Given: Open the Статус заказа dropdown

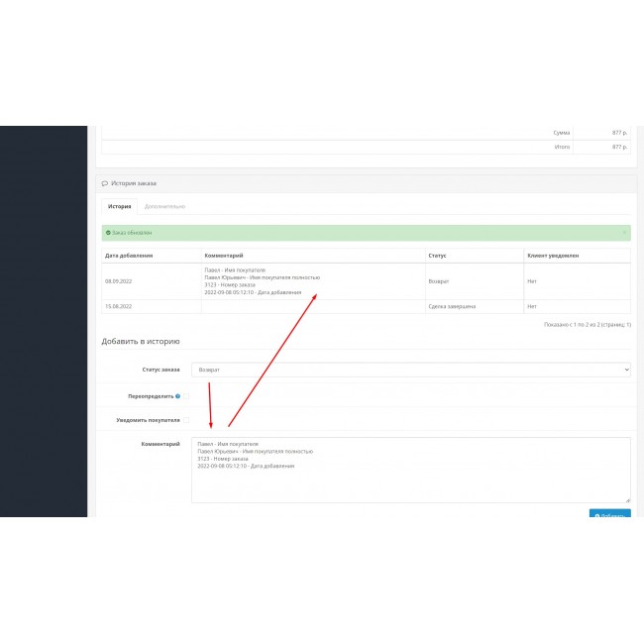Looking at the screenshot, I should click(x=410, y=370).
